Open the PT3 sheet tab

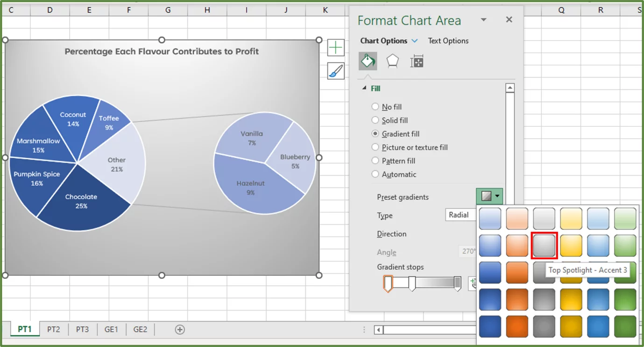coord(83,329)
